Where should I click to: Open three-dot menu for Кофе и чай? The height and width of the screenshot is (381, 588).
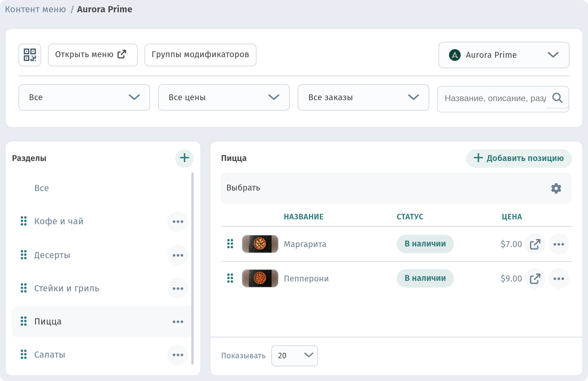coord(178,222)
